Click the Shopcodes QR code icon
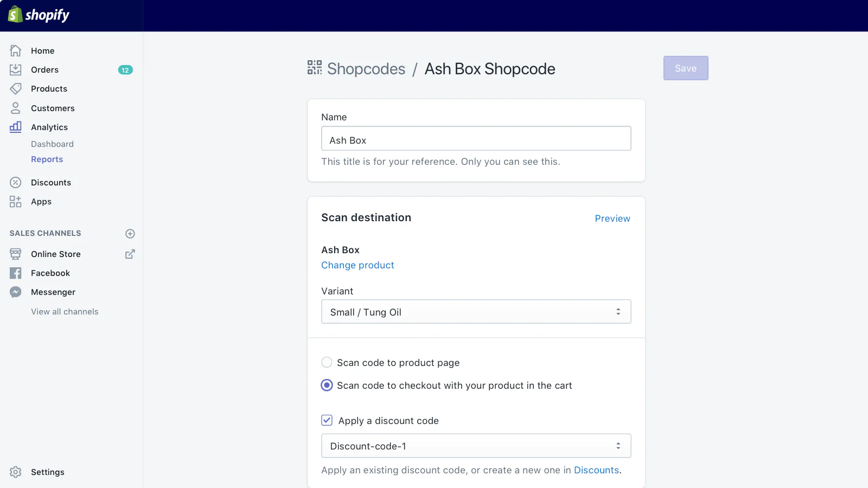This screenshot has height=488, width=868. (314, 67)
